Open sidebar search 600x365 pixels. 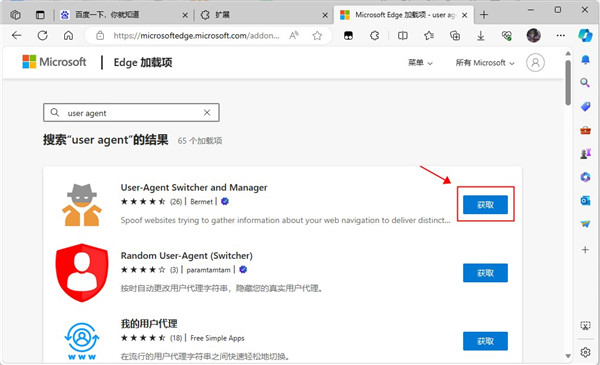pyautogui.click(x=585, y=82)
